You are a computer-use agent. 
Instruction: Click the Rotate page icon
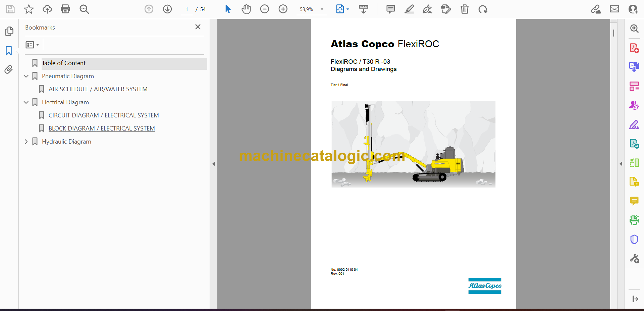[483, 9]
